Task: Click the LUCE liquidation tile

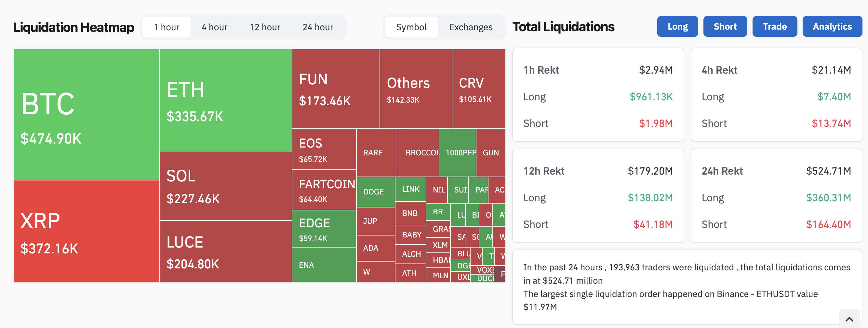Action: (225, 252)
